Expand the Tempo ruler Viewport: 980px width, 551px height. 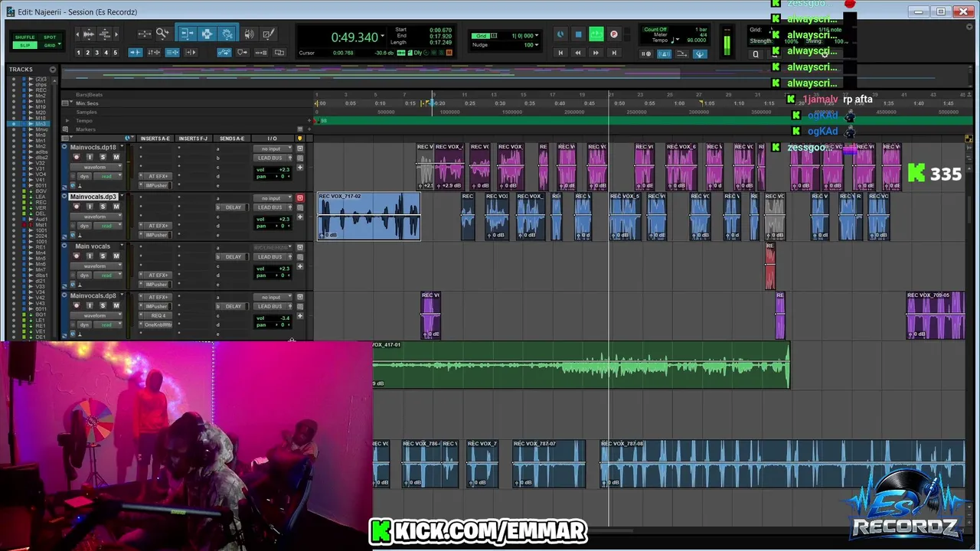pyautogui.click(x=67, y=121)
